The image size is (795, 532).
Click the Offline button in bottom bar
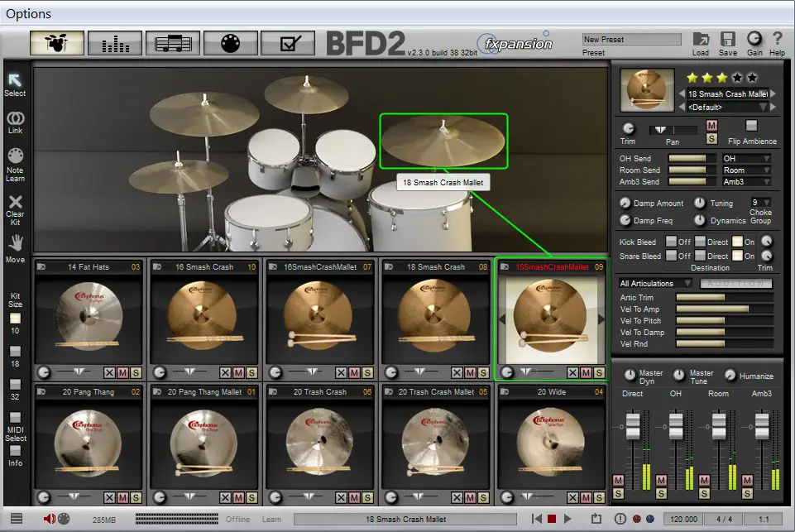tap(237, 519)
